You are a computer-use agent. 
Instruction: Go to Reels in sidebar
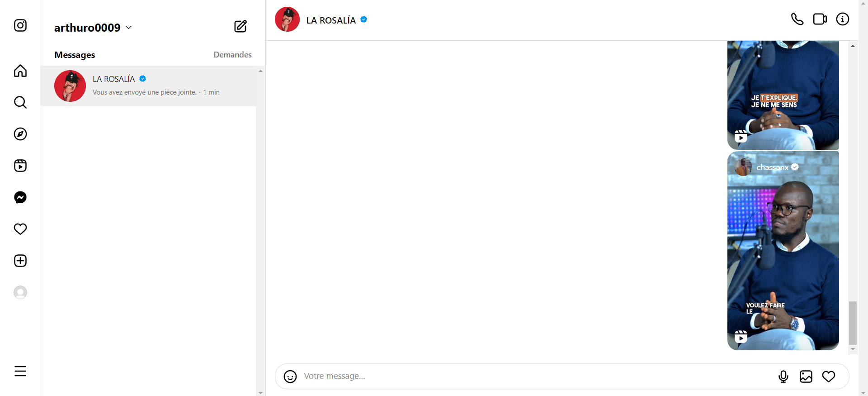pos(20,166)
